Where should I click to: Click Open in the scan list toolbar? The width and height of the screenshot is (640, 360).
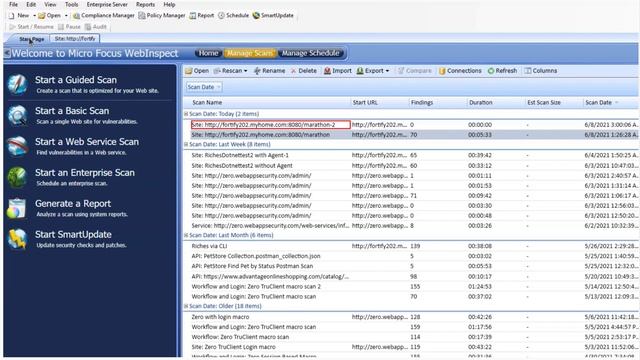[197, 71]
